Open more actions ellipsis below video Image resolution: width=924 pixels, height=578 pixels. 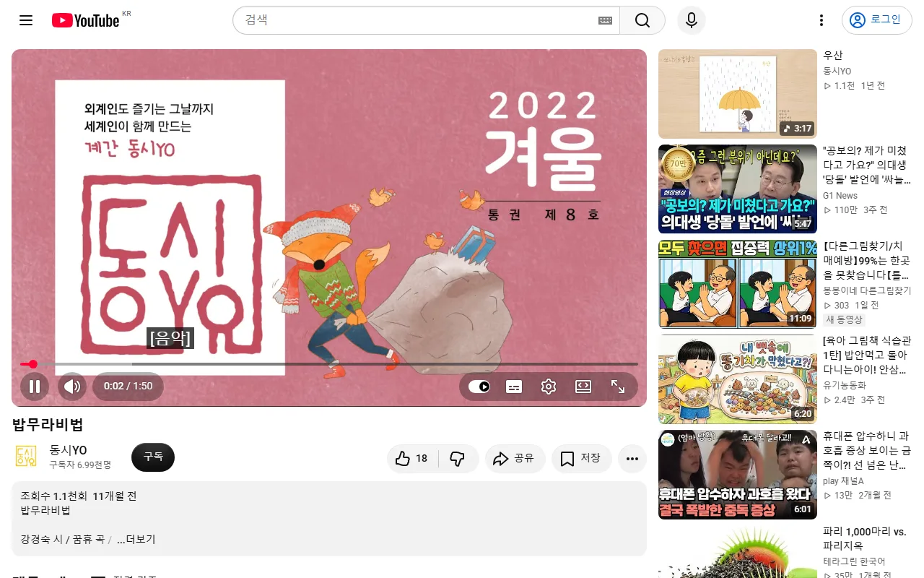632,459
